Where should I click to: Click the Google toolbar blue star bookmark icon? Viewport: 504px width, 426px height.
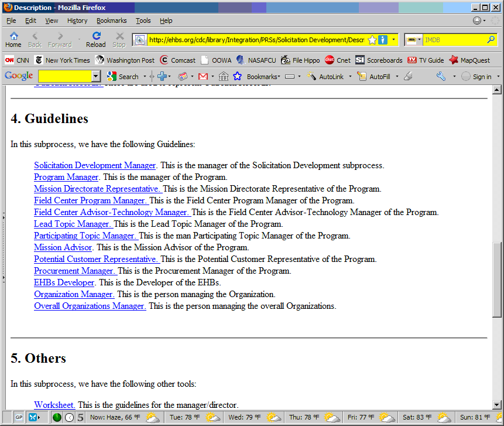pyautogui.click(x=237, y=77)
